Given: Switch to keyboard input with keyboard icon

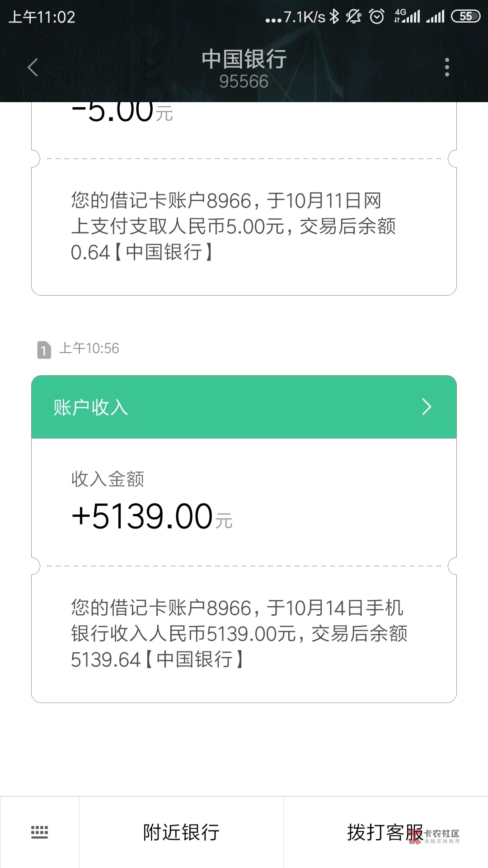Looking at the screenshot, I should [x=39, y=832].
